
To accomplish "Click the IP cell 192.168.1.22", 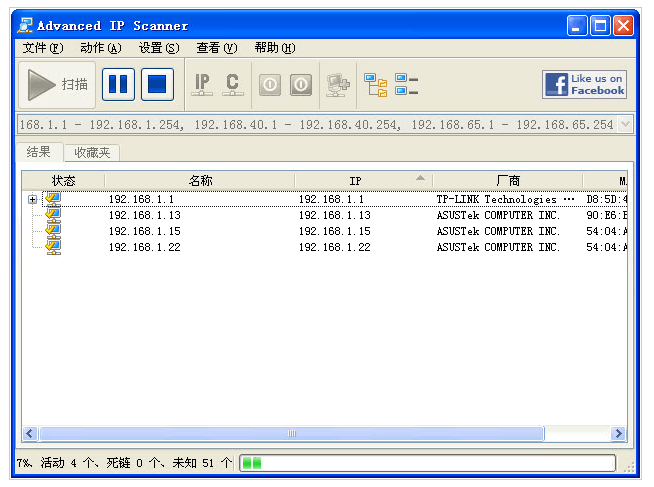I will coord(335,247).
